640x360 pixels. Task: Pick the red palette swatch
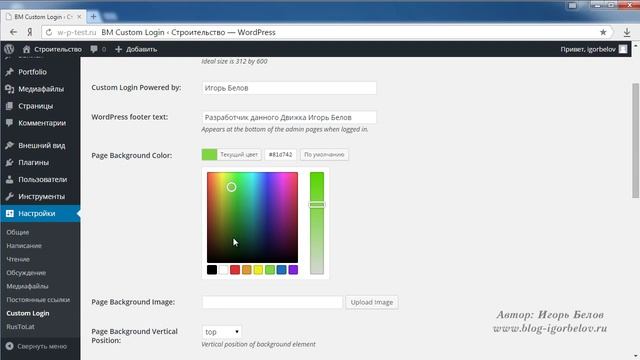[x=235, y=270]
